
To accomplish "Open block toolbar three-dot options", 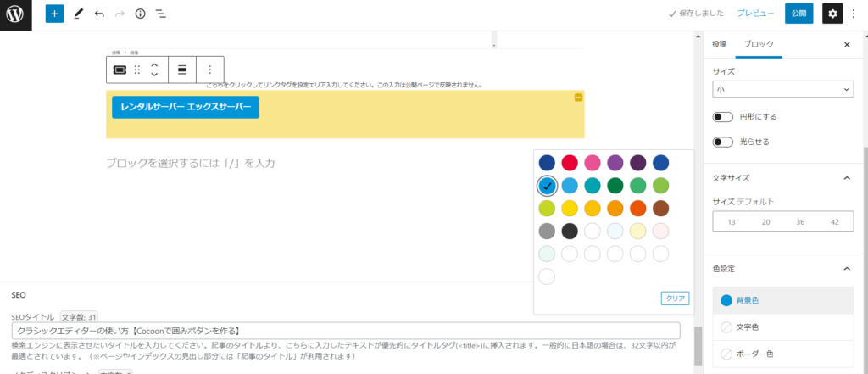I will (x=210, y=70).
